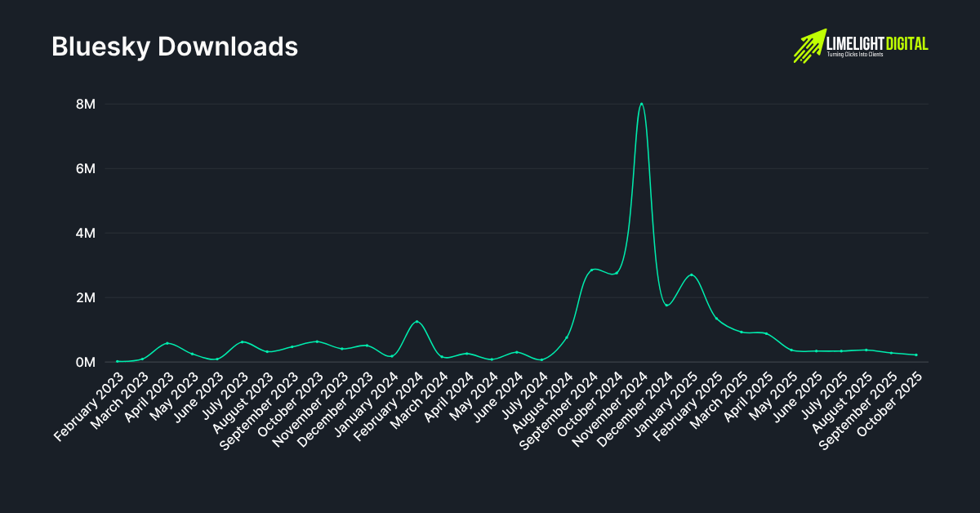
Task: Select the October 2025 final data point
Action: coord(916,355)
